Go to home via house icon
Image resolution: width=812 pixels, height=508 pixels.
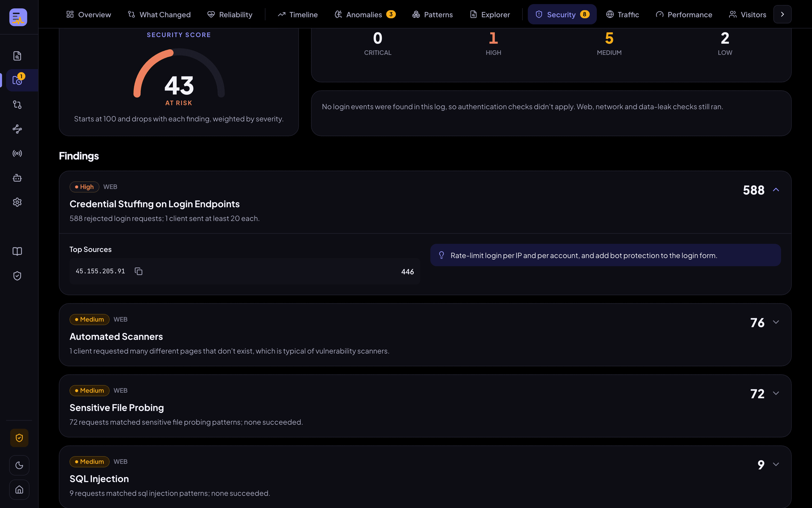click(19, 489)
